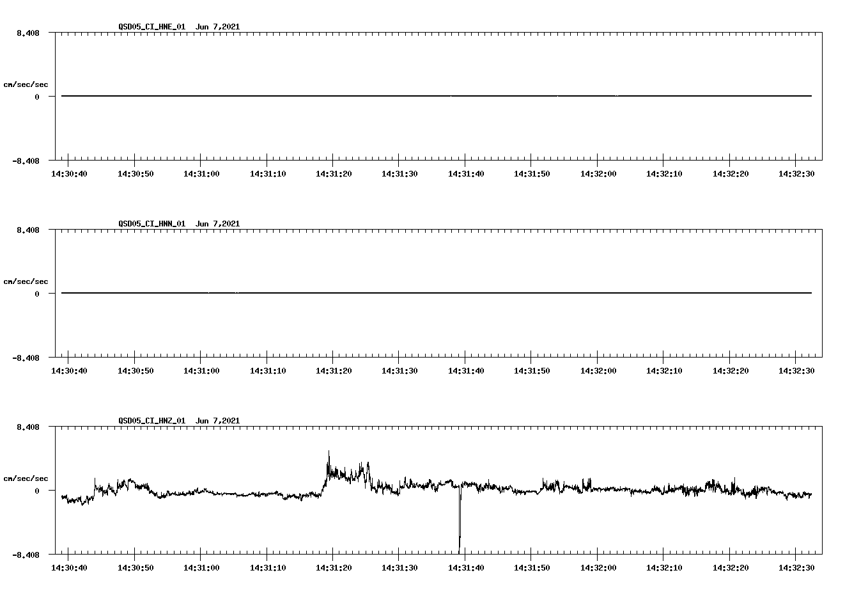This screenshot has width=868, height=591.
Task: Click 14:31:50 time label under HNN plot
Action: (x=532, y=370)
